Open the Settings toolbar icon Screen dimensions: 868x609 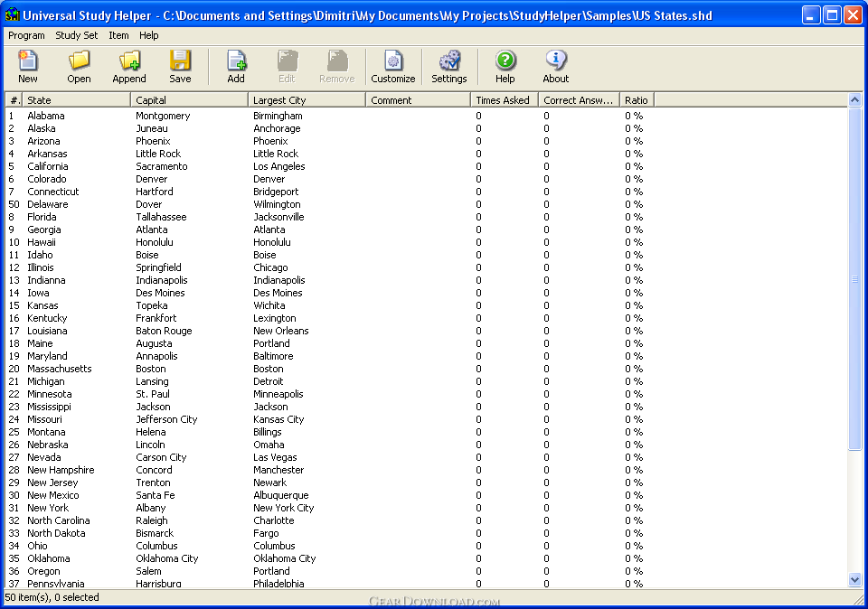[x=449, y=66]
